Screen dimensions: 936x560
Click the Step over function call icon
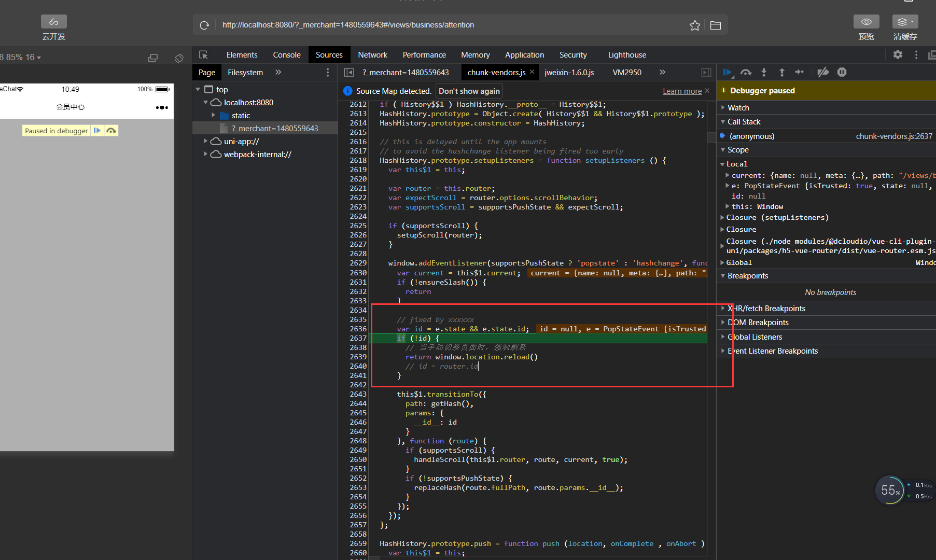[x=746, y=73]
